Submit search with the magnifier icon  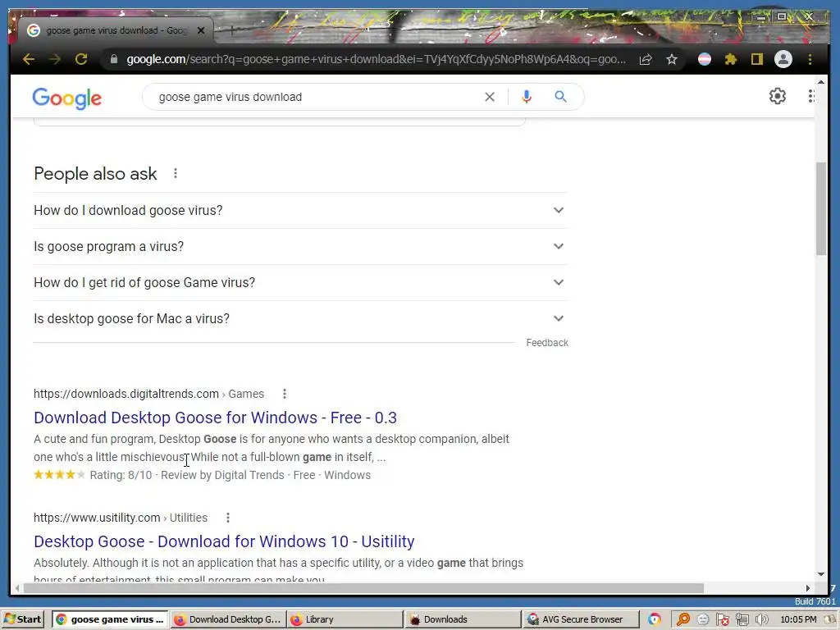coord(560,97)
